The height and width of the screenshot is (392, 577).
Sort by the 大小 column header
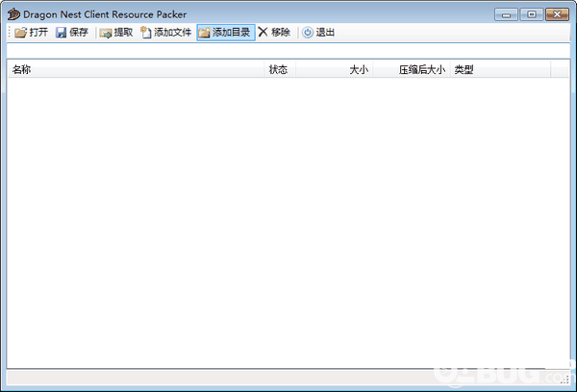coord(334,69)
